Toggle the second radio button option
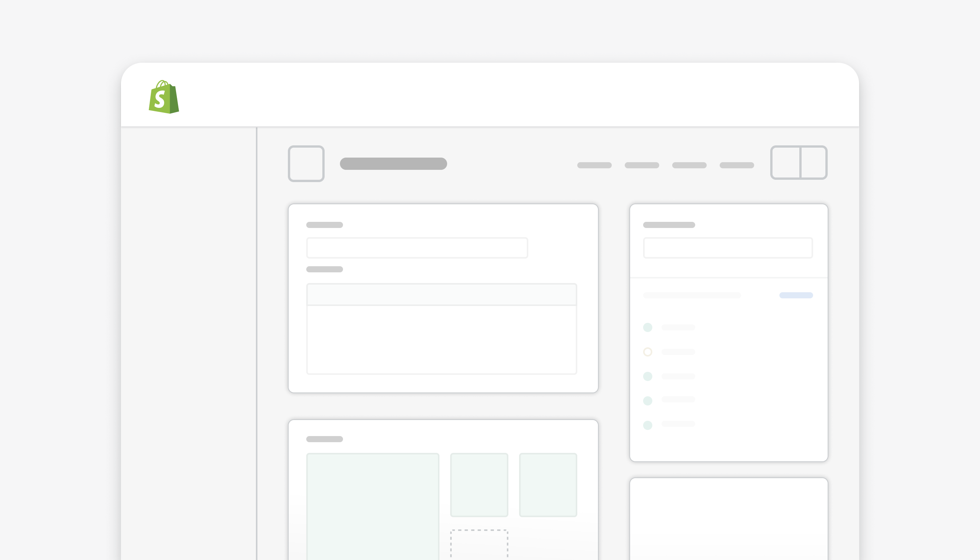 point(647,352)
